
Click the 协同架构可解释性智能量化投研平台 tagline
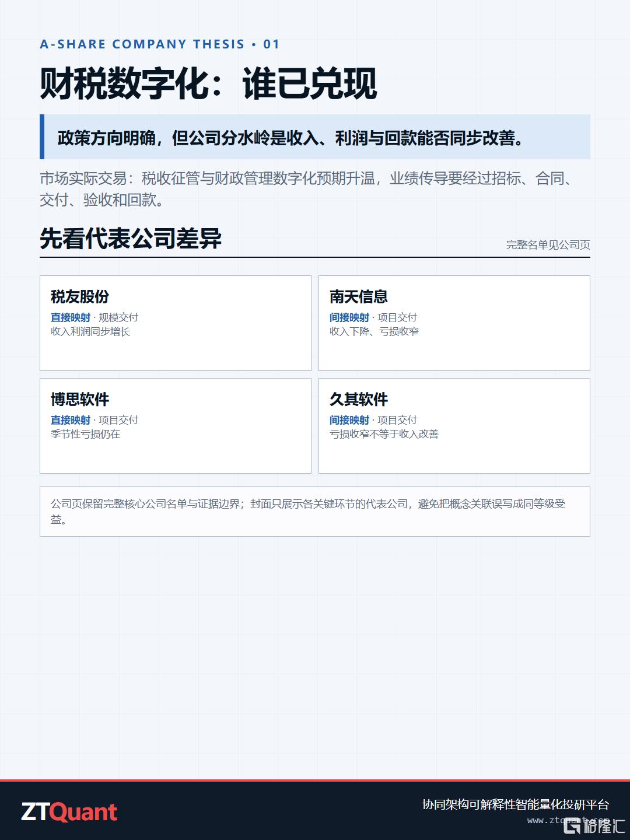[516, 804]
